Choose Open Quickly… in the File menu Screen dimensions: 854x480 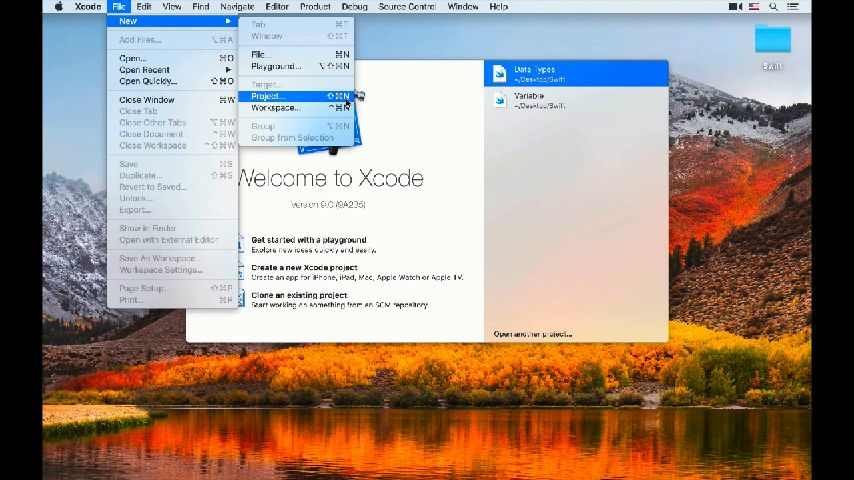(173, 81)
